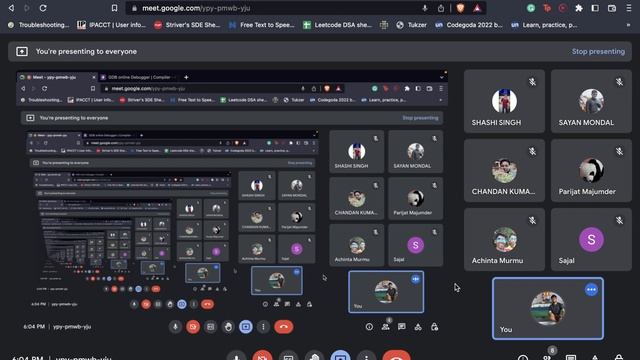Click red end call button in first preview
Screen dimensions: 640x360
[x=284, y=327]
